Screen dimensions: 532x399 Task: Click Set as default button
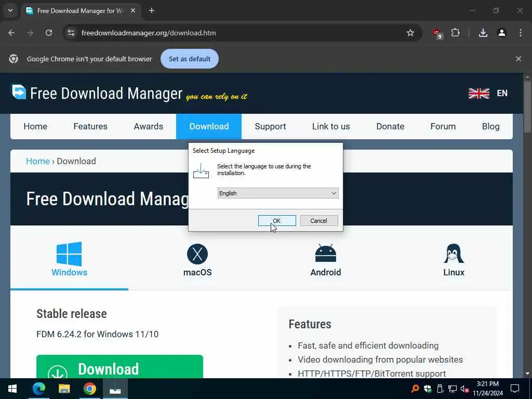[190, 59]
